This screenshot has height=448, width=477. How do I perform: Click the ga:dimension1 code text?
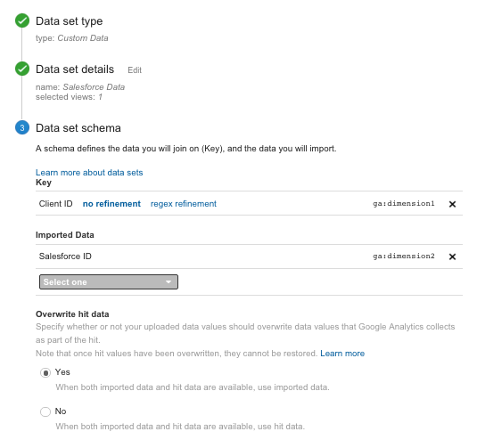[404, 203]
